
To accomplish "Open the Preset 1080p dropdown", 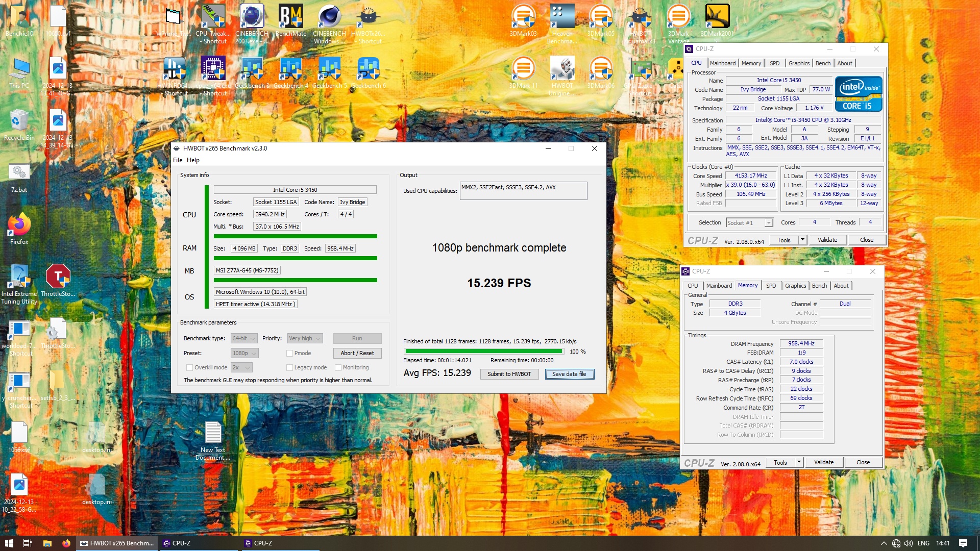I will [244, 353].
